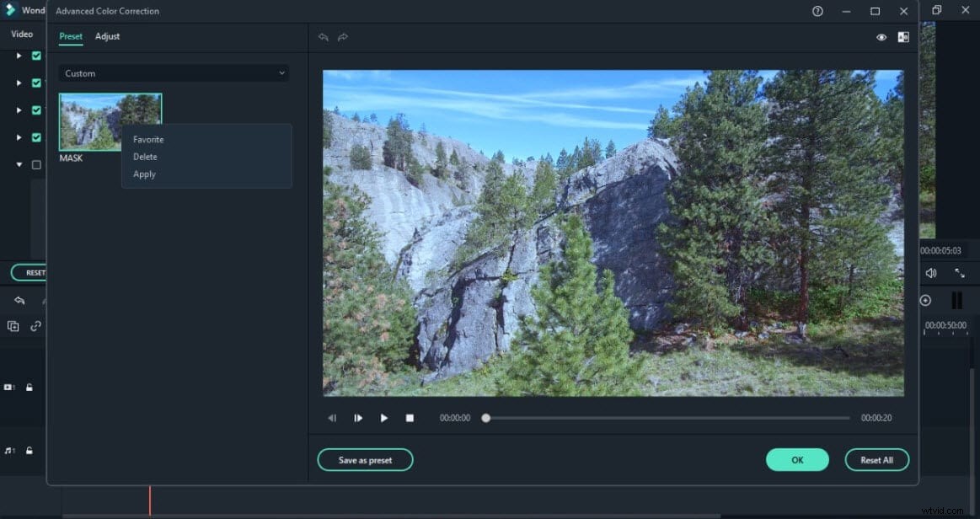The image size is (980, 519).
Task: Enable the unchecked track checkbox
Action: [35, 165]
